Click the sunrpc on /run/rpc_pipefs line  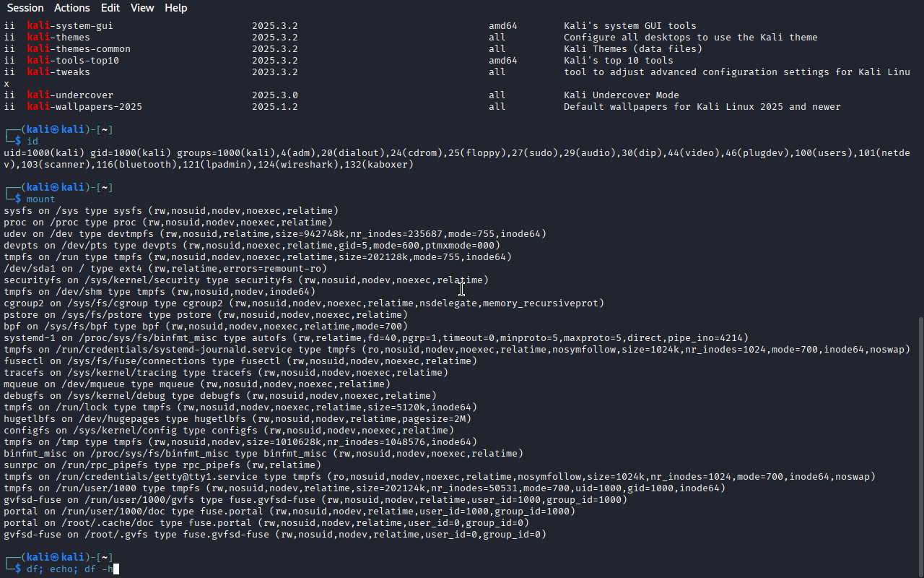(162, 465)
